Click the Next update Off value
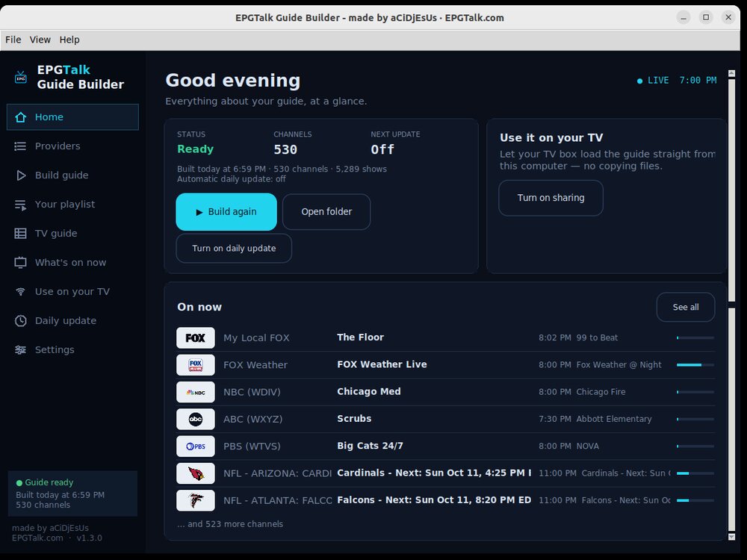The image size is (747, 560). click(382, 150)
